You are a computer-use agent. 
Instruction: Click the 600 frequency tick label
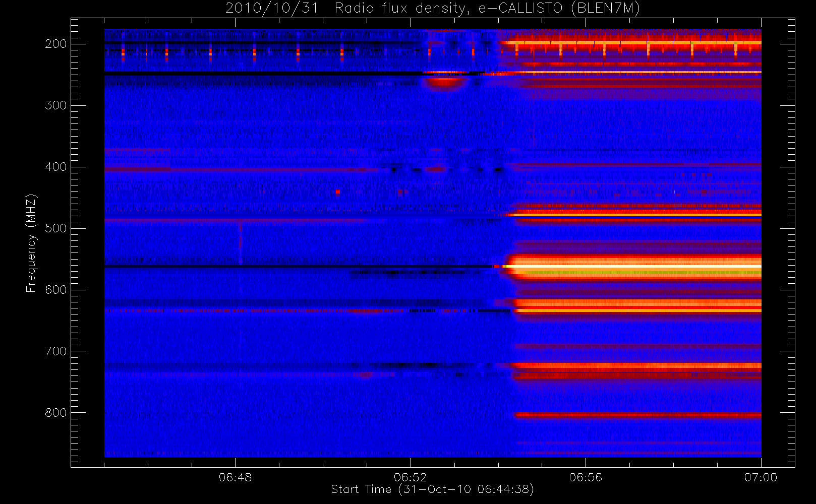(55, 290)
